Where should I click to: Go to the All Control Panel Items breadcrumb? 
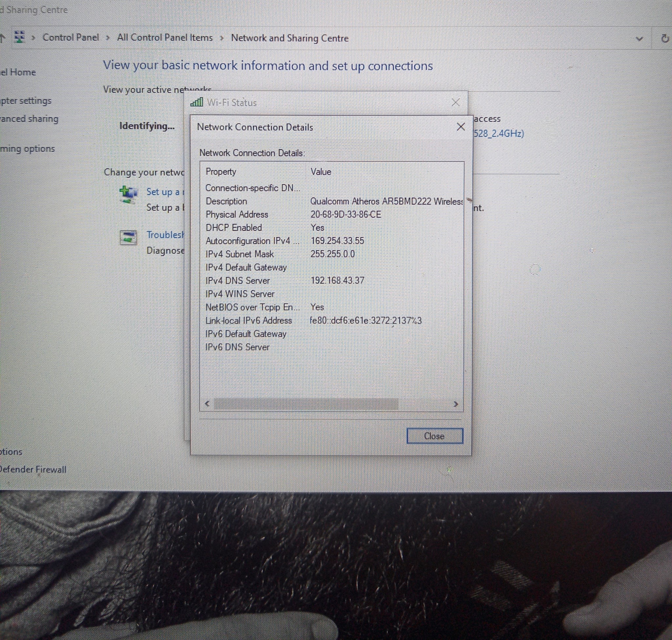(x=165, y=37)
